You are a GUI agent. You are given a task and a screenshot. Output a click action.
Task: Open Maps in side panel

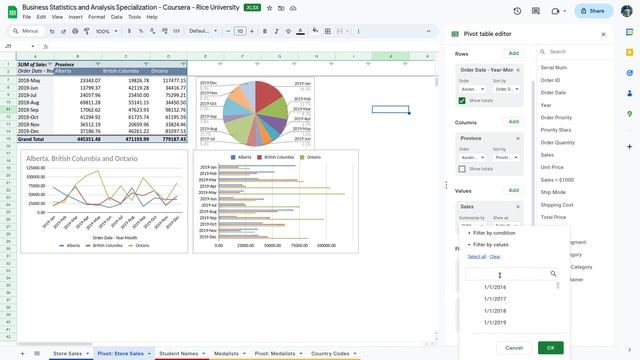coord(629,114)
